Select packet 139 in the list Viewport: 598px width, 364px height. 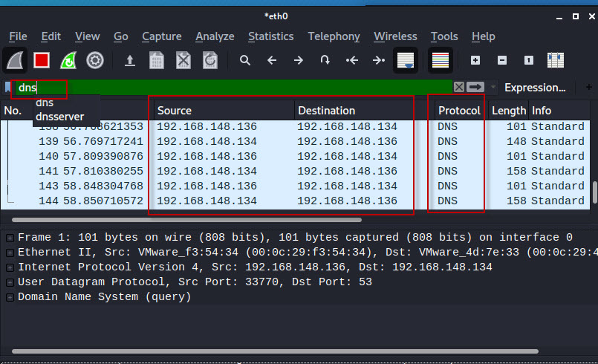295,141
